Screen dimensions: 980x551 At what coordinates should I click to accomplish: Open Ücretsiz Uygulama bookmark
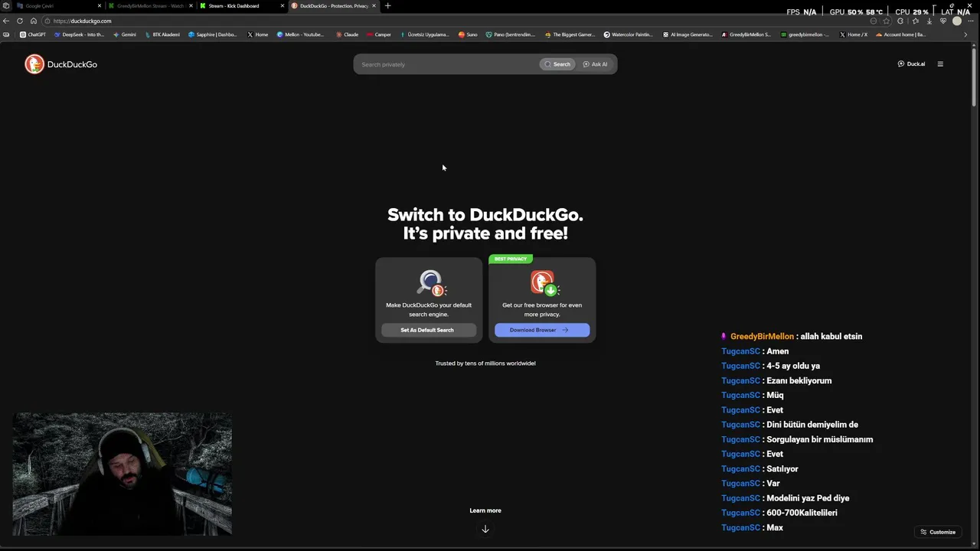click(425, 34)
